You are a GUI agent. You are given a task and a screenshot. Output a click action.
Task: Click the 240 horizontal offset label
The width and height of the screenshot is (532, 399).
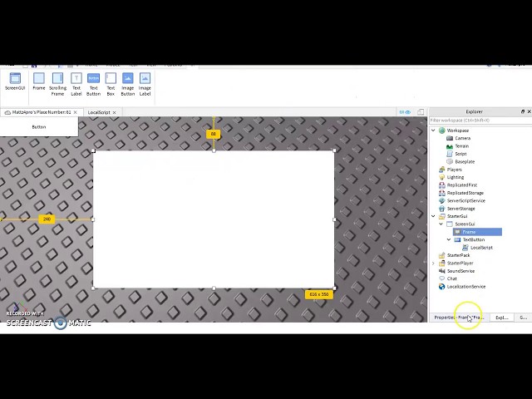tap(47, 219)
